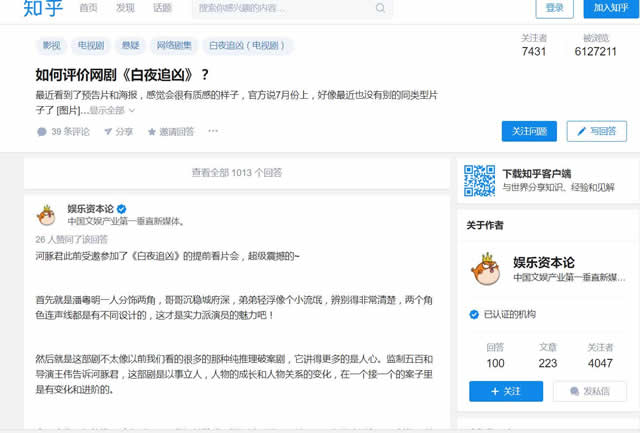Click the 登录 button
This screenshot has height=433, width=640.
(x=555, y=8)
